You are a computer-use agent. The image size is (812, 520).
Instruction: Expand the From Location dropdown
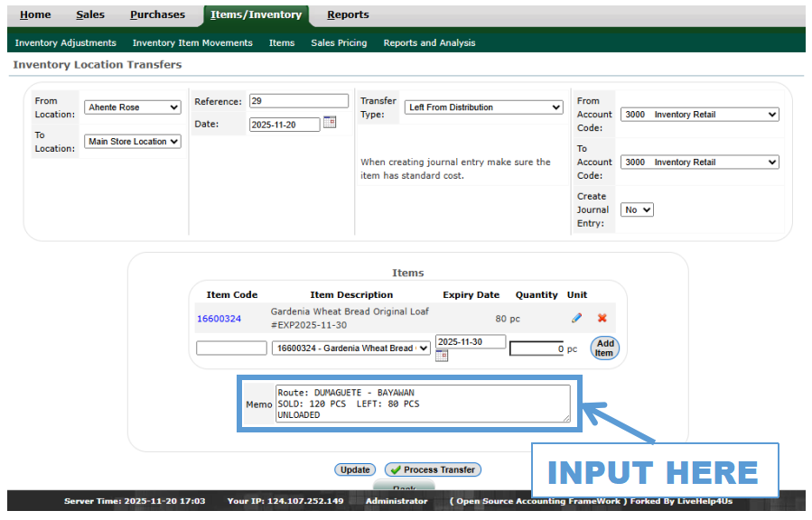(x=133, y=107)
